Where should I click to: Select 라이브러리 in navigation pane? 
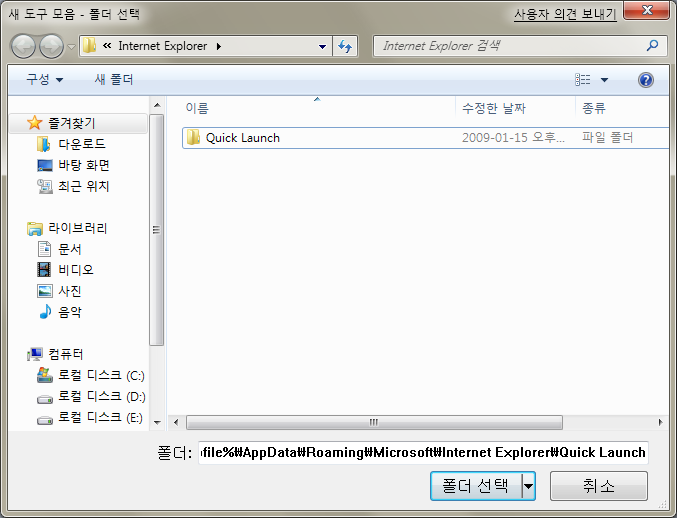77,228
